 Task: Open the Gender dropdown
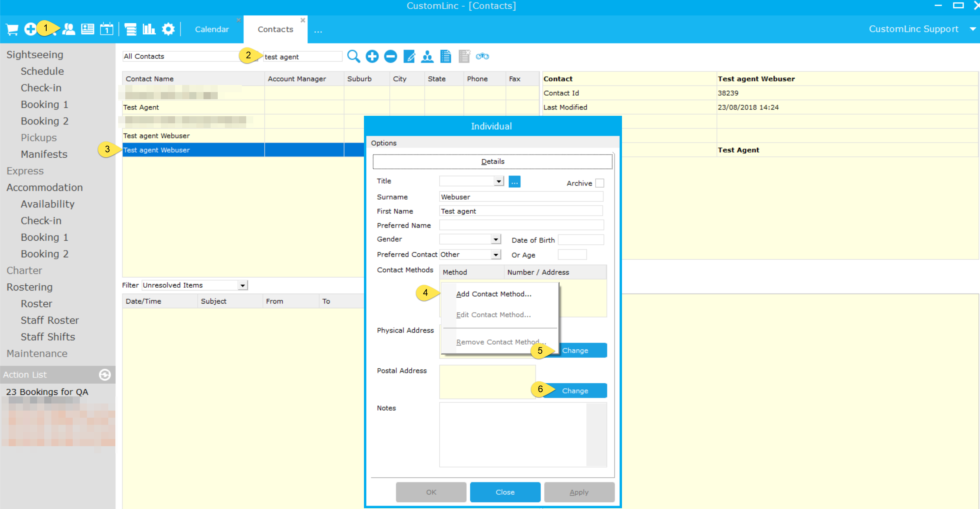(x=496, y=239)
